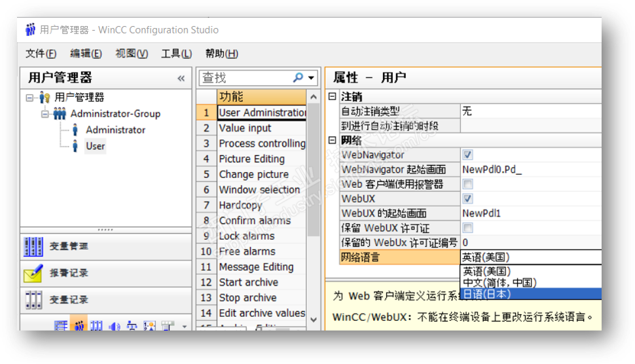635x364 pixels.
Task: Open the 文件(F) menu
Action: [41, 54]
